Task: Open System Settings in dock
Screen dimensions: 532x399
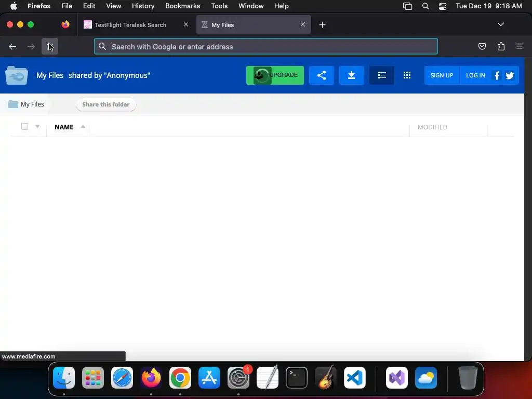Action: 238,378
